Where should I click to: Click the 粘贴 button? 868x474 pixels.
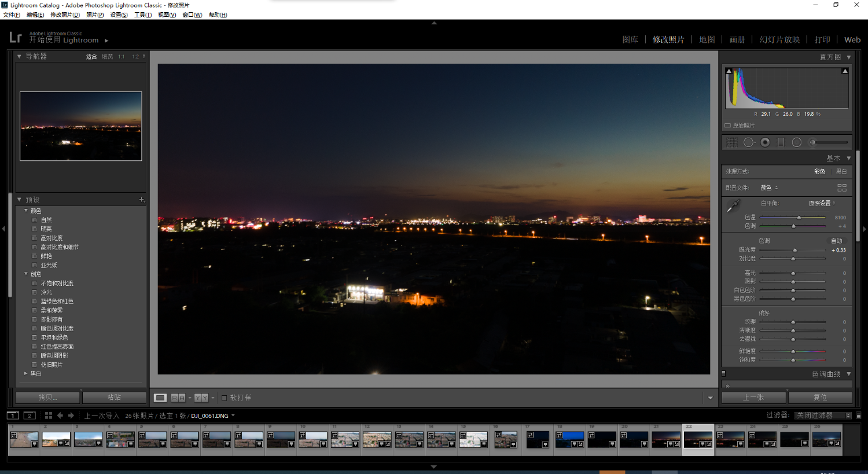[114, 398]
